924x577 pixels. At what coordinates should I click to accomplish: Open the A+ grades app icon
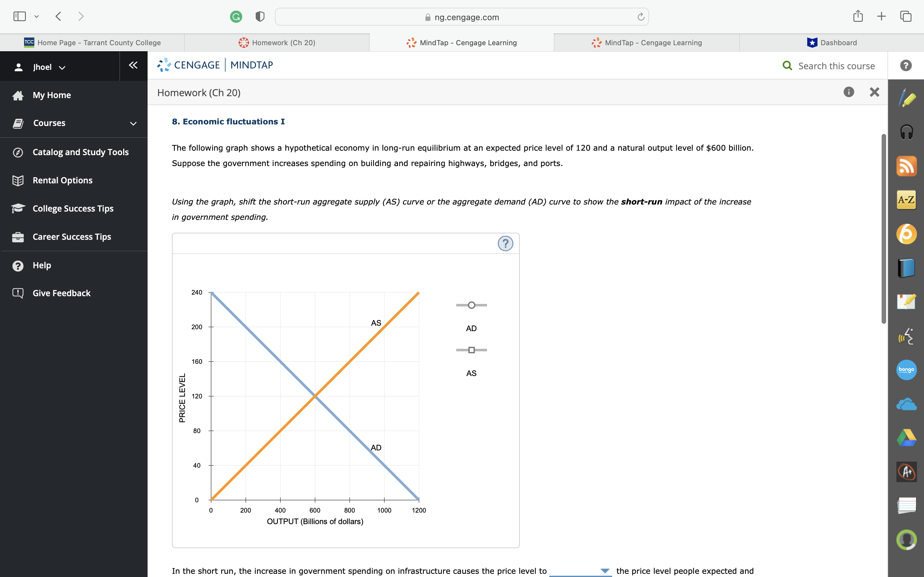906,472
